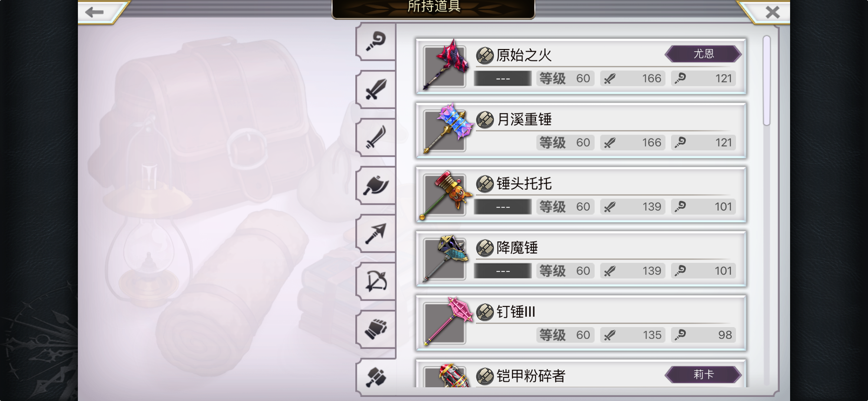Switch to the fist weapon category tab
This screenshot has height=401, width=868.
click(376, 329)
